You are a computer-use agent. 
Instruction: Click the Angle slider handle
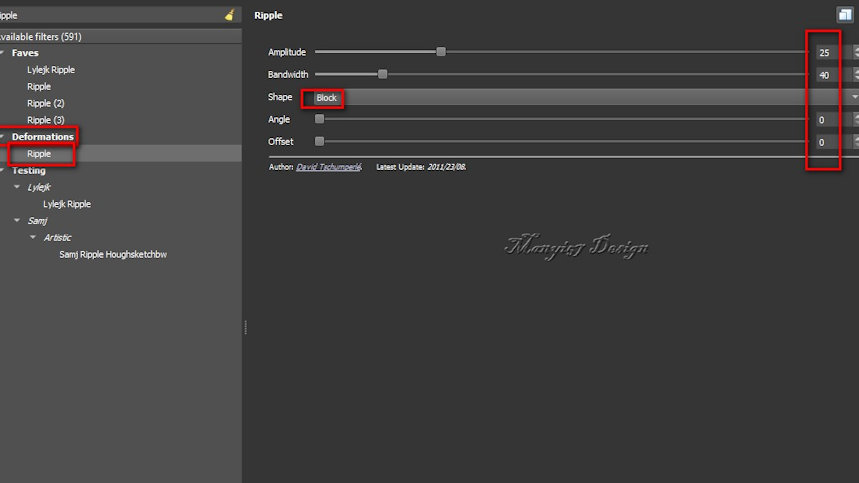click(x=319, y=119)
